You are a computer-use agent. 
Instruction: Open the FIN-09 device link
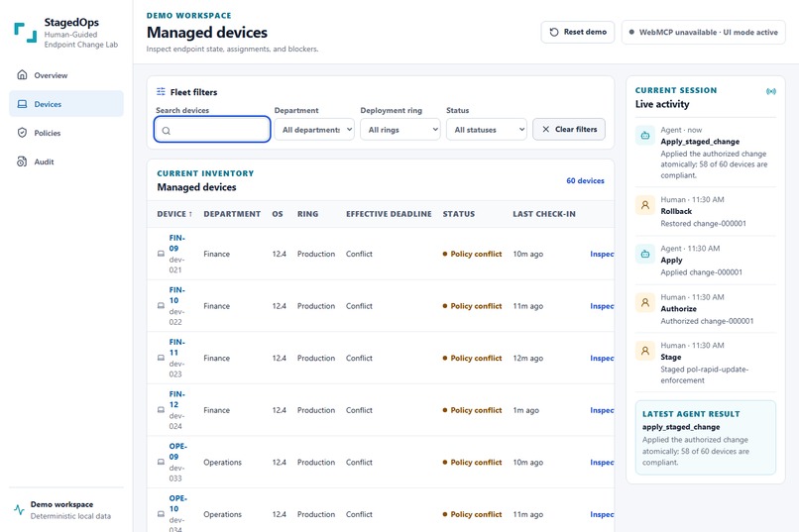[176, 243]
